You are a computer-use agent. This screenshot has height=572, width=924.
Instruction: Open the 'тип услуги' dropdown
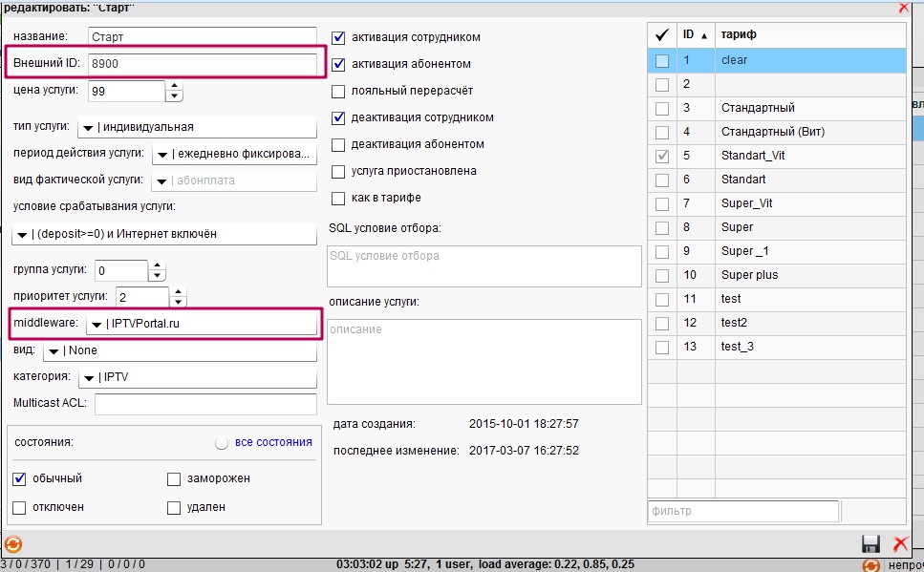88,127
